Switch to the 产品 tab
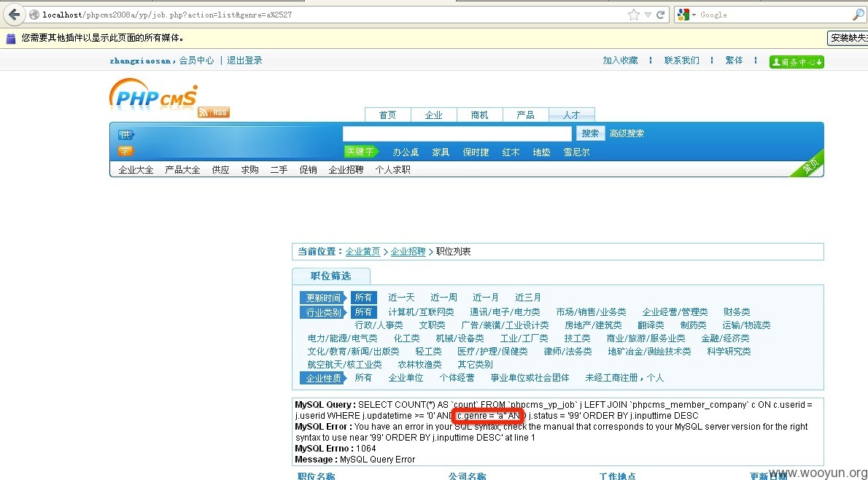 [x=525, y=115]
